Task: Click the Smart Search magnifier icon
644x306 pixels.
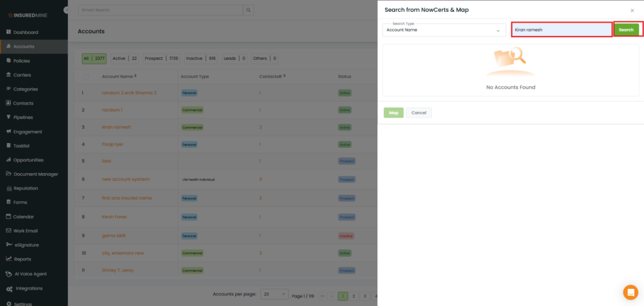Action: click(249, 10)
